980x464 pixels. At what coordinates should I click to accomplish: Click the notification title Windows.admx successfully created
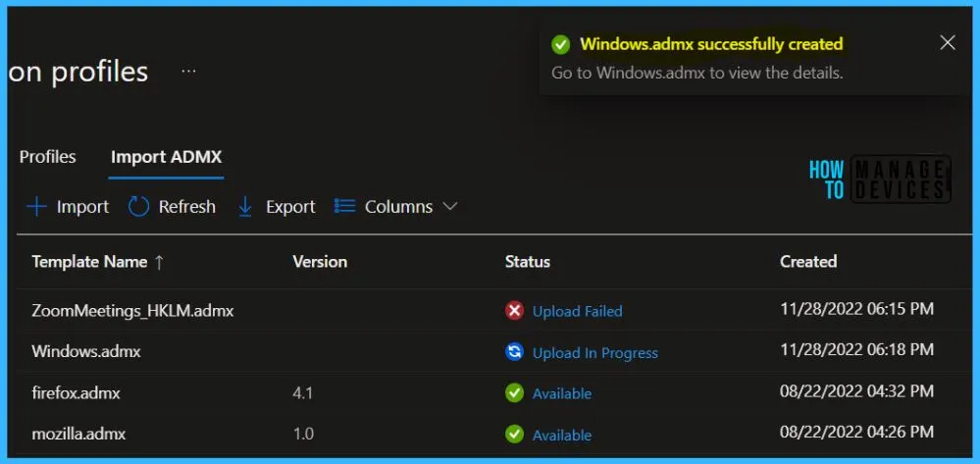(x=711, y=44)
